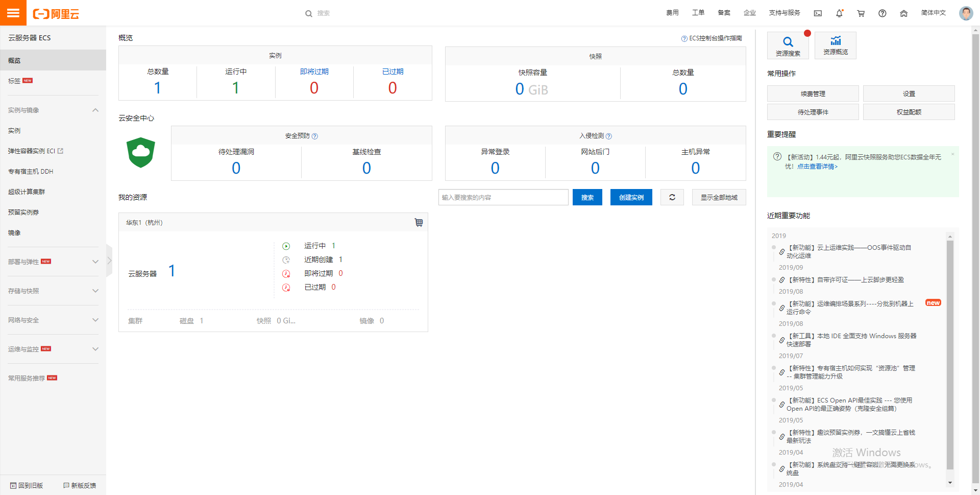Open the ECS控制台操作指南 link
Viewport: 980px width, 495px height.
tap(712, 38)
